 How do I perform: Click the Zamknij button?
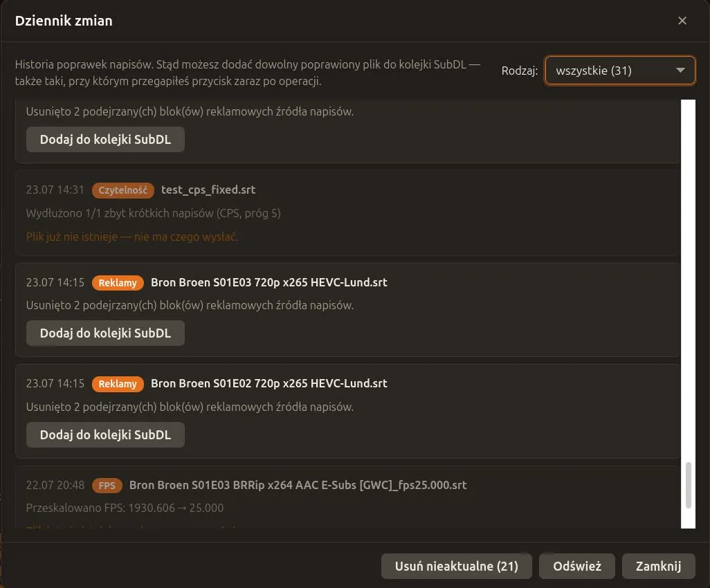point(658,567)
